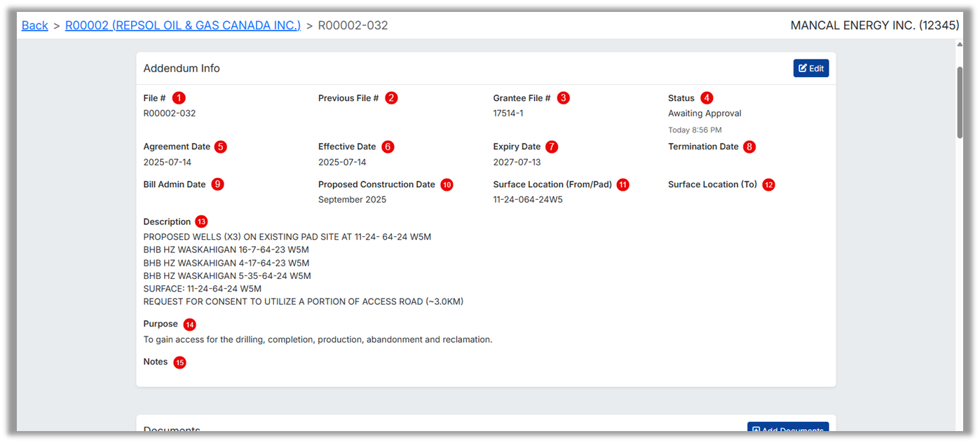Image resolution: width=980 pixels, height=443 pixels.
Task: Open R00002 (REPSOL OIL & GAS CANADA INC.) breadcrumb
Action: (x=183, y=25)
